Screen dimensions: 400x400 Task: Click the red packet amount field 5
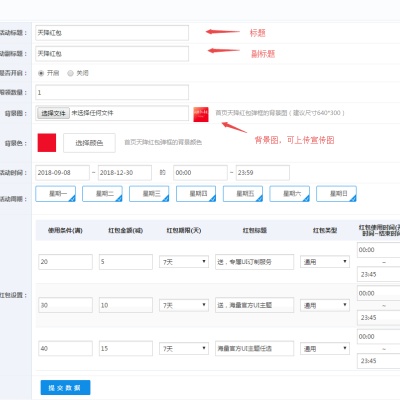(126, 262)
